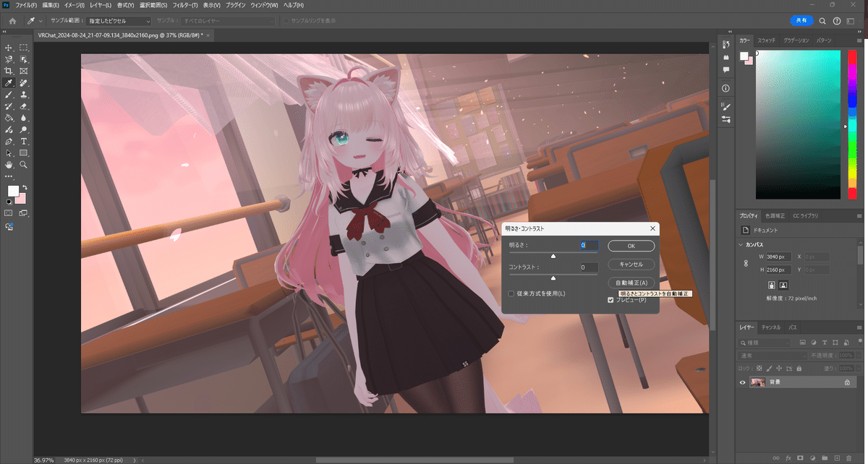Select the Paint Bucket tool
Image resolution: width=868 pixels, height=464 pixels.
(x=9, y=118)
